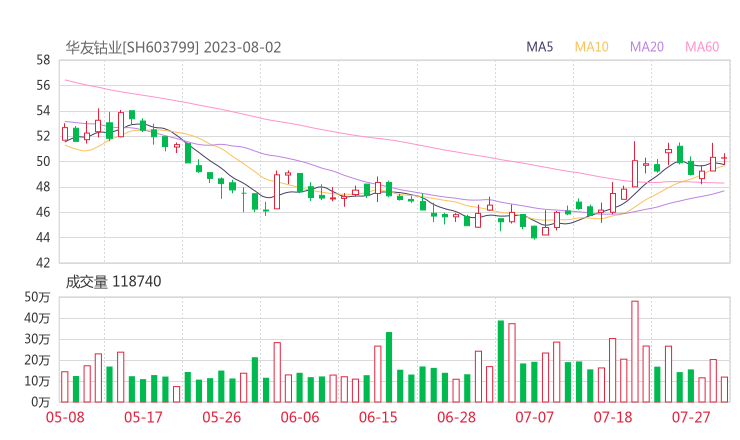The width and height of the screenshot is (740, 440).
Task: Select the tall green volume bar after 06-15
Action: 389,367
